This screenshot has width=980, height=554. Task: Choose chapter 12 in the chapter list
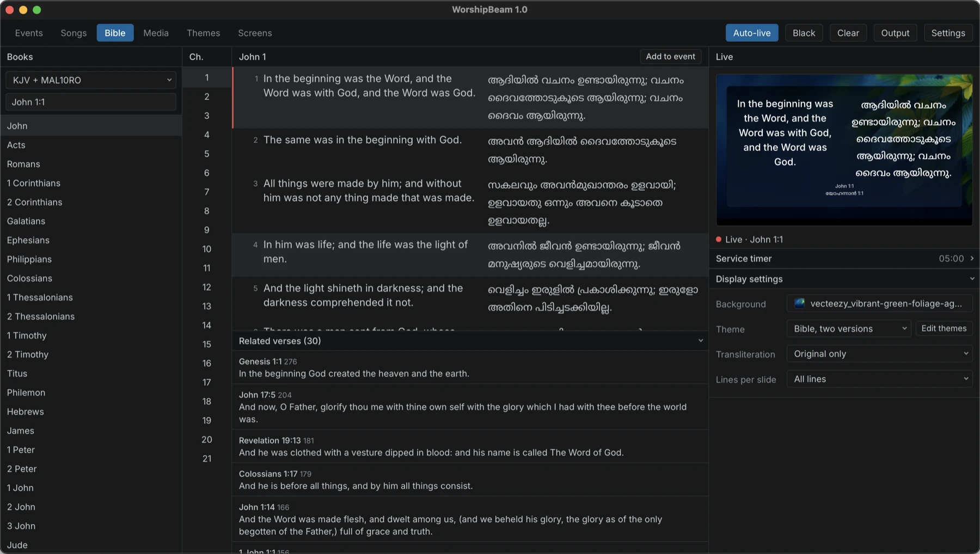click(x=207, y=287)
